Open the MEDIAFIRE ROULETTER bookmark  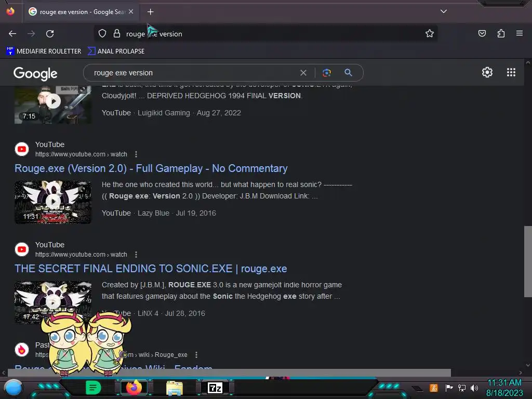44,51
